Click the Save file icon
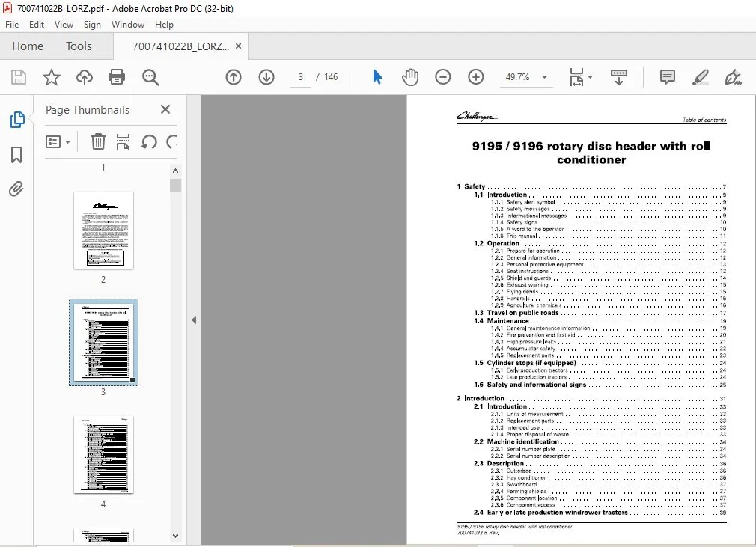This screenshot has width=756, height=547. coord(19,77)
